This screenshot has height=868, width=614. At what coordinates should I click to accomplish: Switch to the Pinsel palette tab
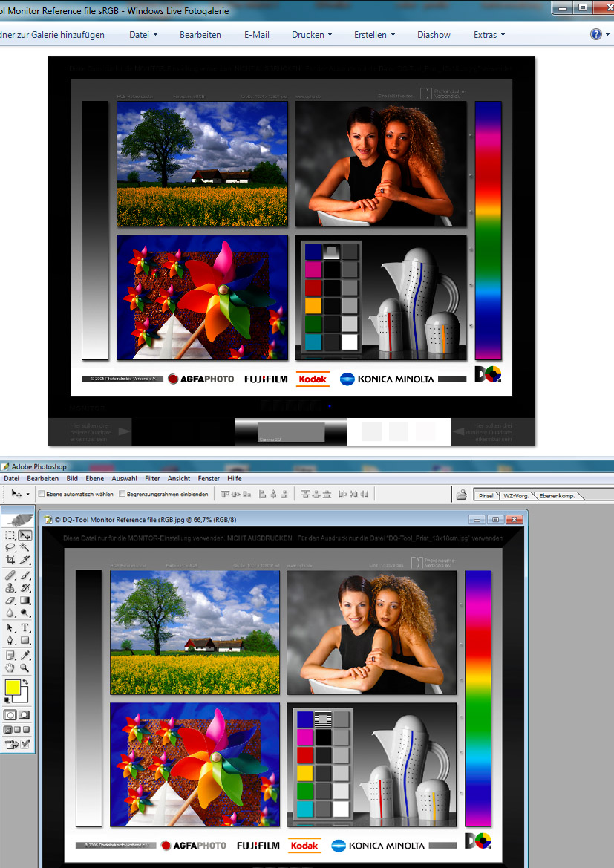[486, 495]
